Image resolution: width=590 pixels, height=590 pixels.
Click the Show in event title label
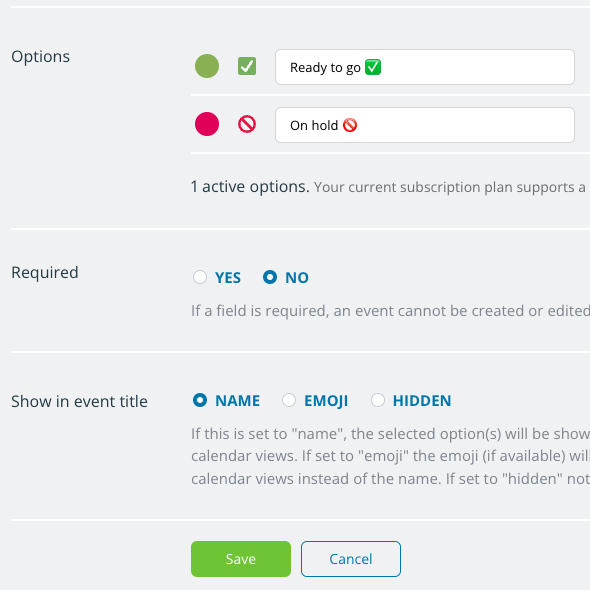(x=79, y=401)
